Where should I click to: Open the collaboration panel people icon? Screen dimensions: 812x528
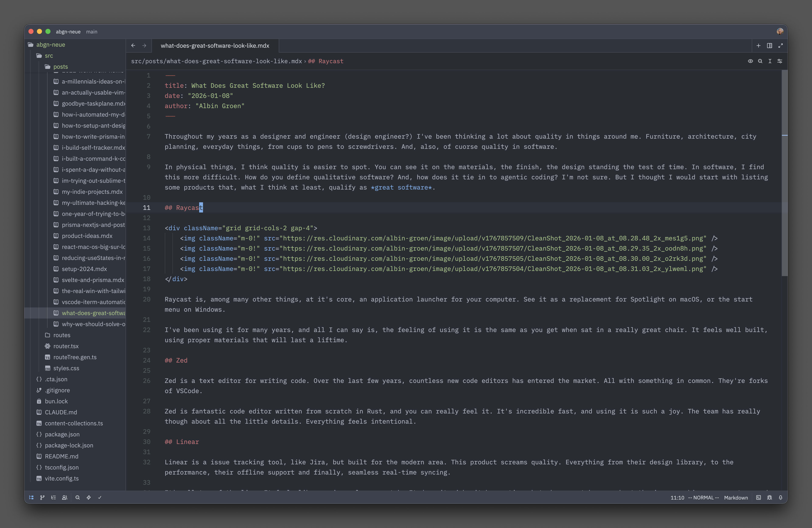[x=64, y=497]
